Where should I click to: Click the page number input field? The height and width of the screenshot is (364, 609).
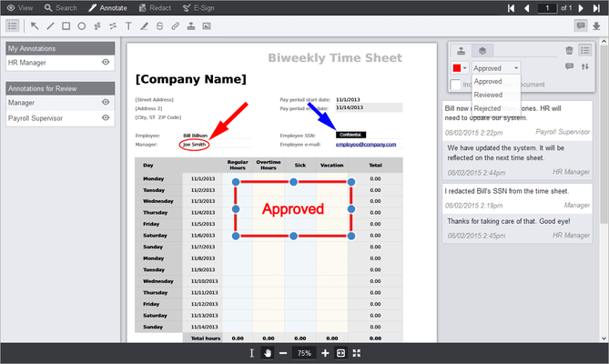tap(547, 8)
